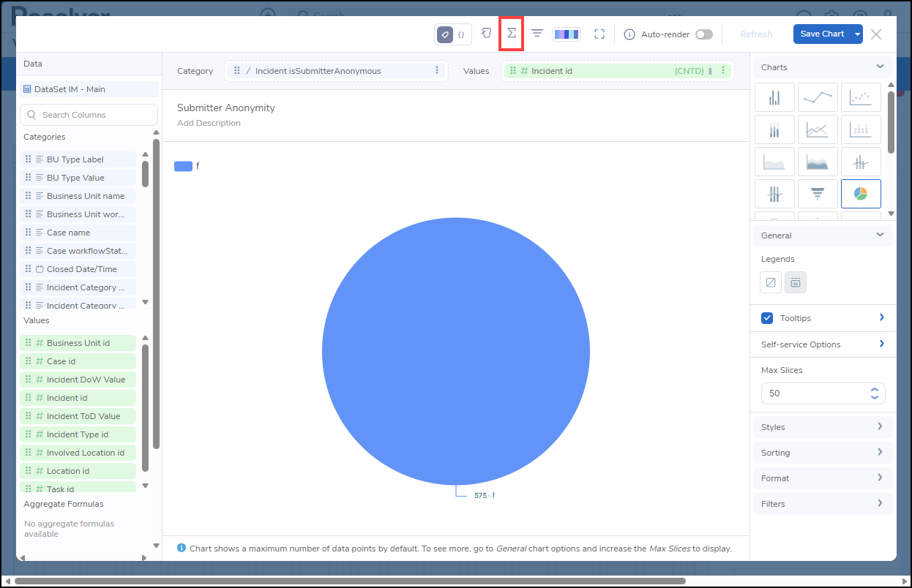
Task: Choose the plain bar chart type
Action: [774, 97]
